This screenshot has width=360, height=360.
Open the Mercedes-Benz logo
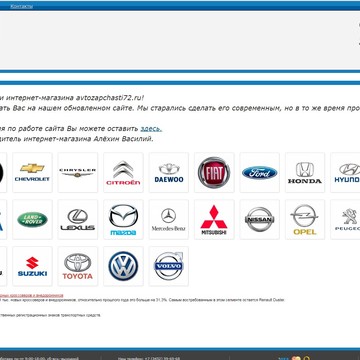pos(169,219)
